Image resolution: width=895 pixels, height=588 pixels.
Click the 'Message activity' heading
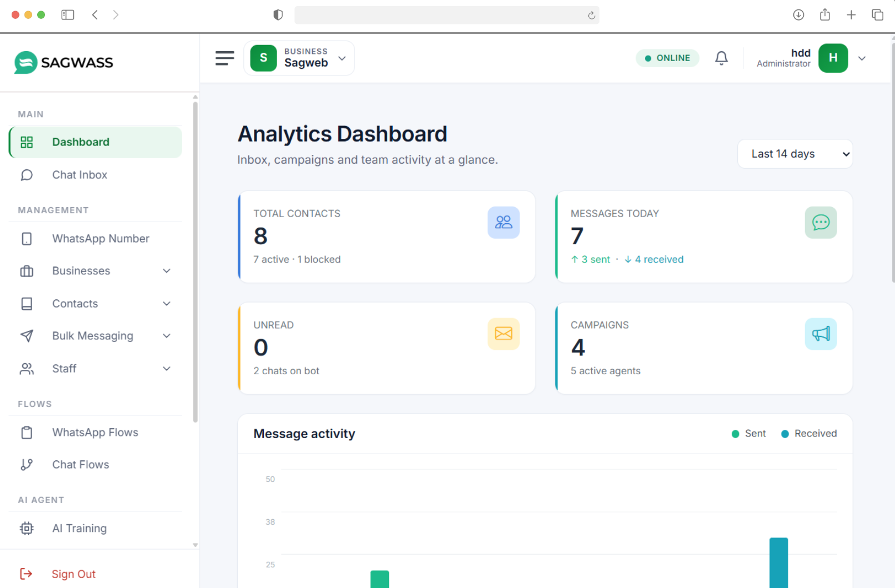click(x=304, y=434)
